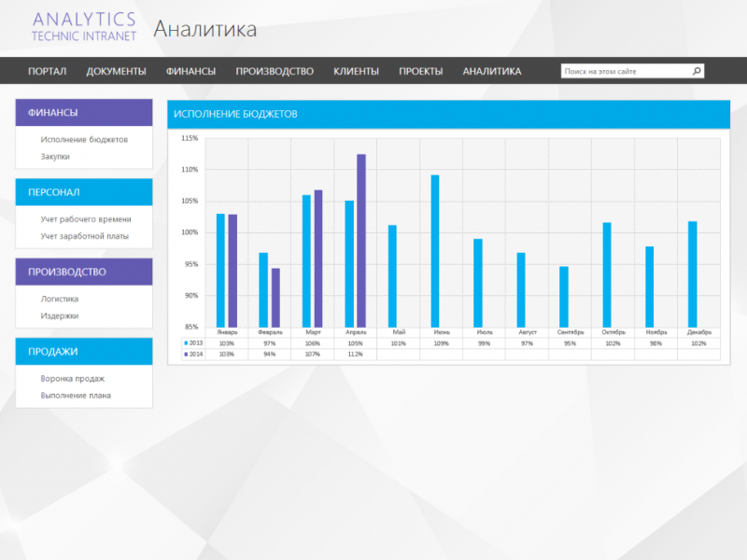Open Производство from the top menu
Image resolution: width=747 pixels, height=560 pixels.
(x=277, y=70)
